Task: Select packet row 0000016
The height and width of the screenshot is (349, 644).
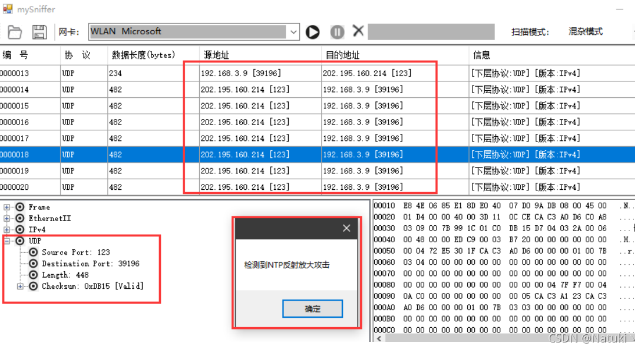Action: pyautogui.click(x=318, y=122)
